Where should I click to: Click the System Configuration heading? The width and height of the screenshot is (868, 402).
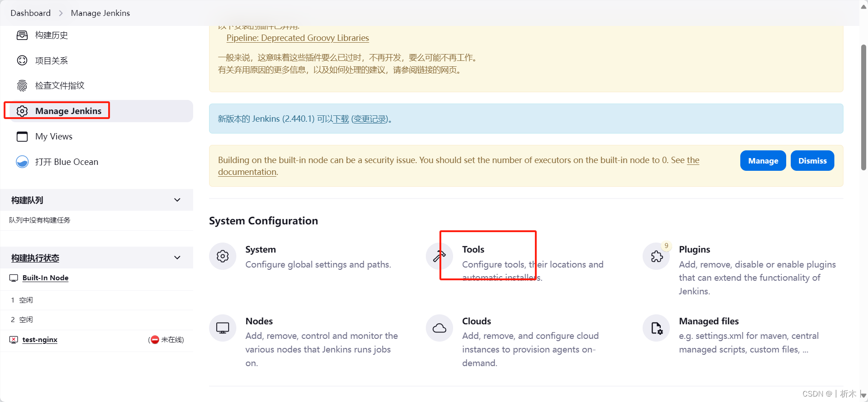(x=264, y=221)
